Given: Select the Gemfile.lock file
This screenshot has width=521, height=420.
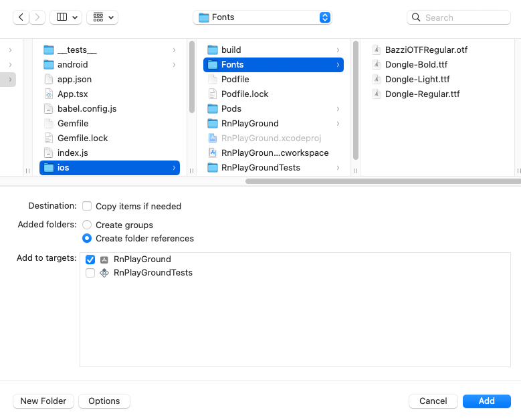Looking at the screenshot, I should click(110, 138).
